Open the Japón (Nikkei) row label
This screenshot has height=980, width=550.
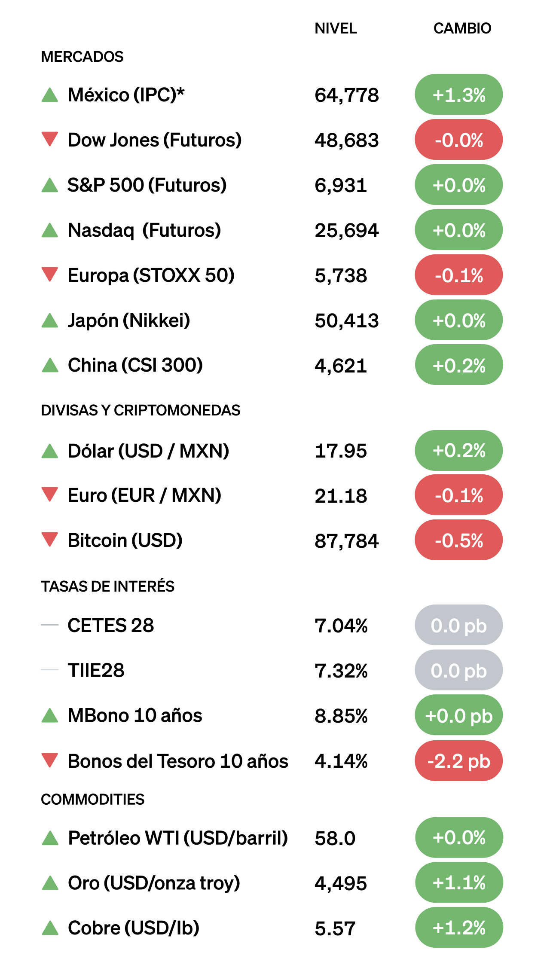click(129, 321)
